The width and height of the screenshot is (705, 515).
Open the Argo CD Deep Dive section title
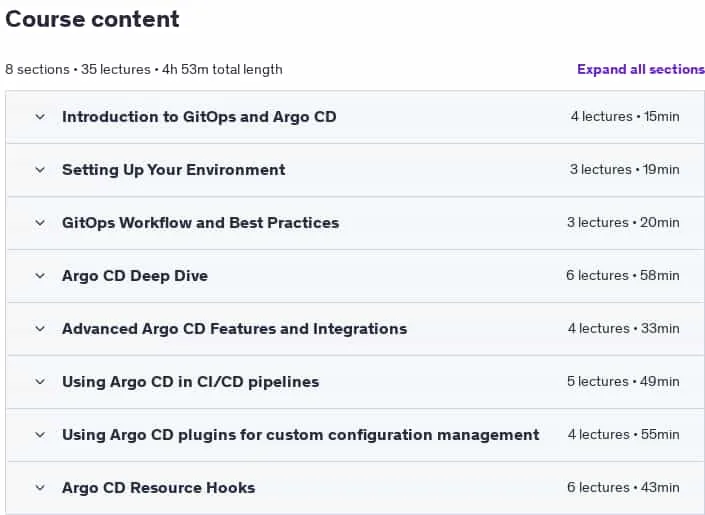pos(135,276)
